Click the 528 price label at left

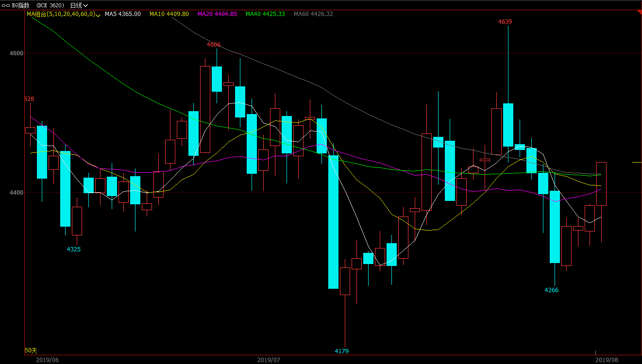(x=30, y=99)
